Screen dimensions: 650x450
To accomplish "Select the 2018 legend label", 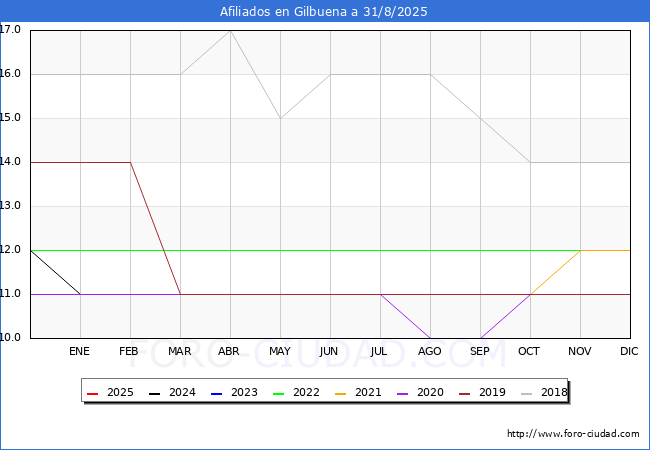I will click(x=554, y=392).
